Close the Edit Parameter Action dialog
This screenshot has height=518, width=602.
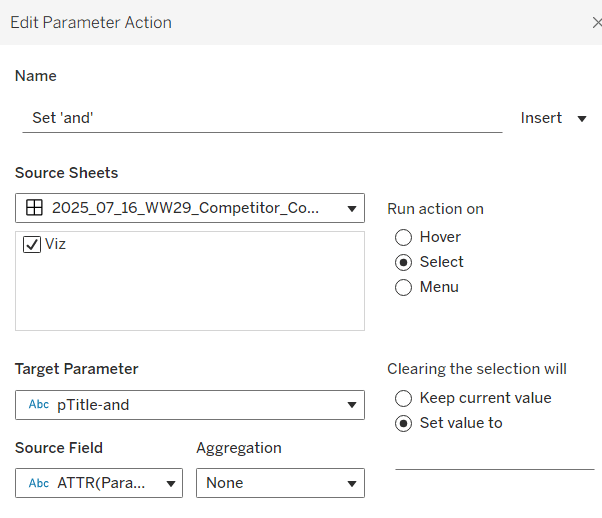click(x=596, y=22)
